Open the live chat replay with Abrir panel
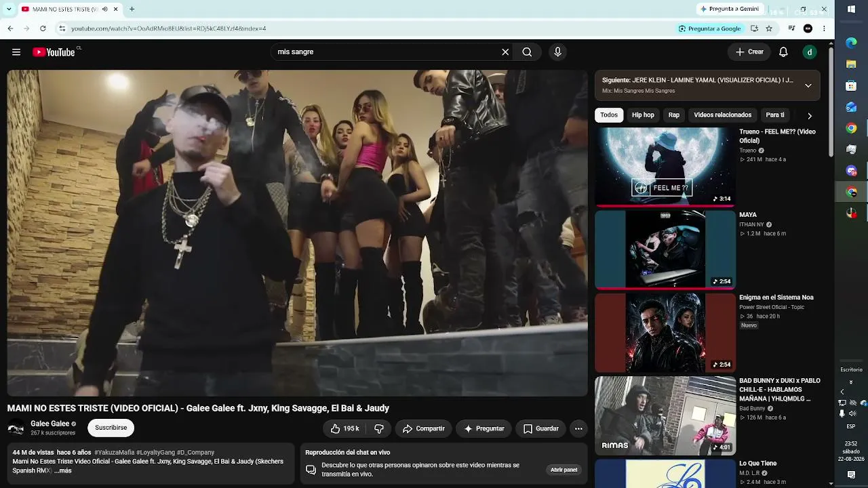The image size is (868, 488). pos(564,470)
